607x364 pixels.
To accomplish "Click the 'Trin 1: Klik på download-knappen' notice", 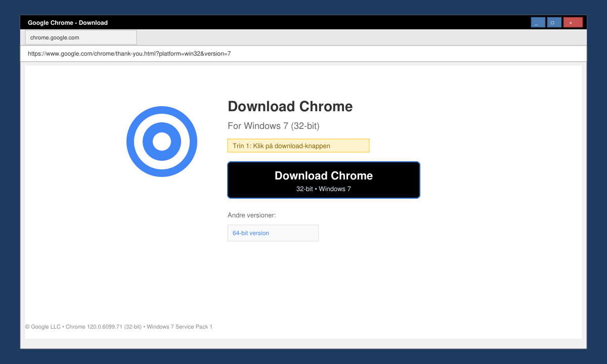I will (x=298, y=146).
